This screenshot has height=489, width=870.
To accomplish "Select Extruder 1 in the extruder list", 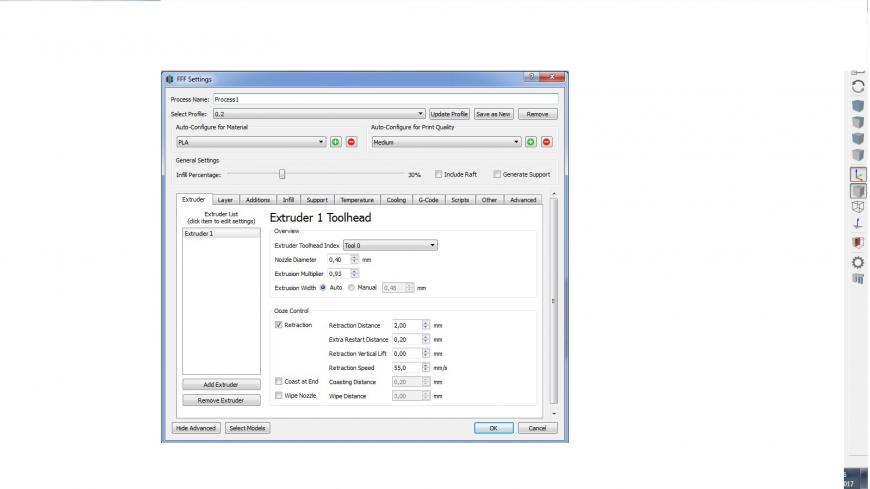I will 221,234.
